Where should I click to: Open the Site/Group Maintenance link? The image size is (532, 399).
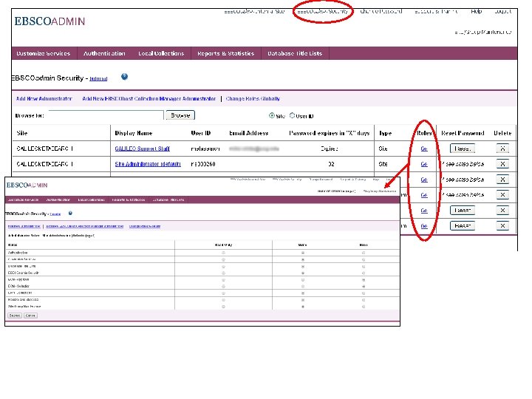coord(482,32)
